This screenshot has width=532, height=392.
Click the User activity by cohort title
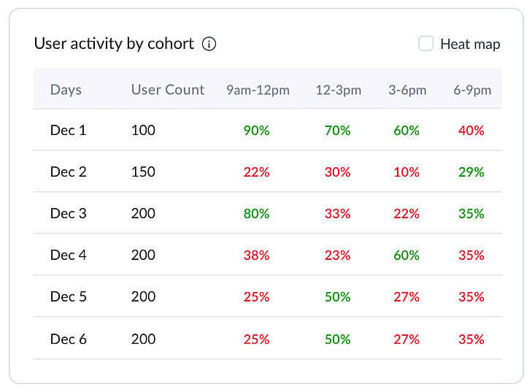[114, 44]
